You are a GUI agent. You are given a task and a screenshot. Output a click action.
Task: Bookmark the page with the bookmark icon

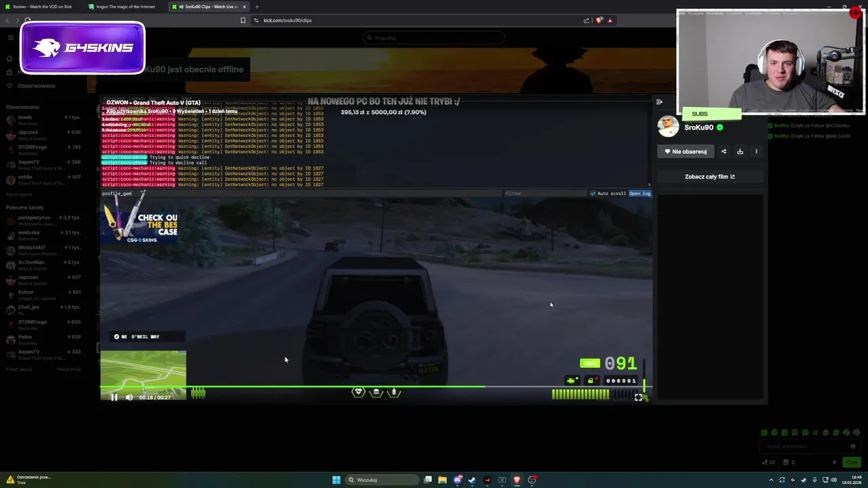[x=243, y=20]
